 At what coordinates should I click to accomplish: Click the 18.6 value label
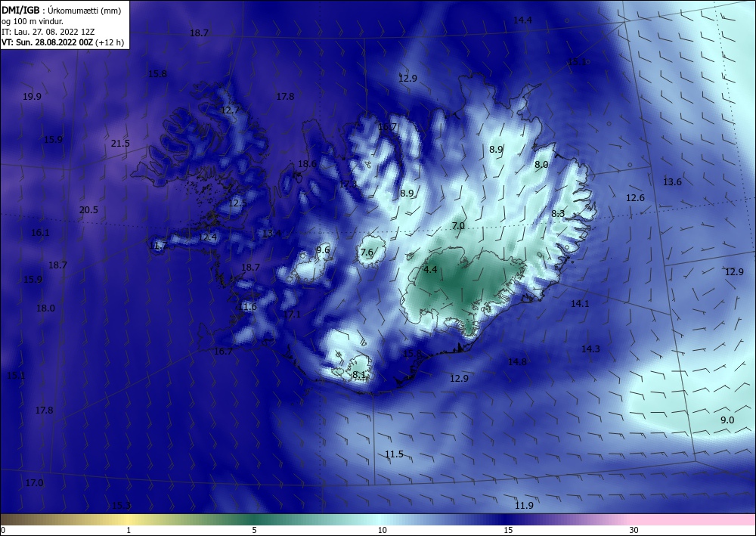point(307,164)
